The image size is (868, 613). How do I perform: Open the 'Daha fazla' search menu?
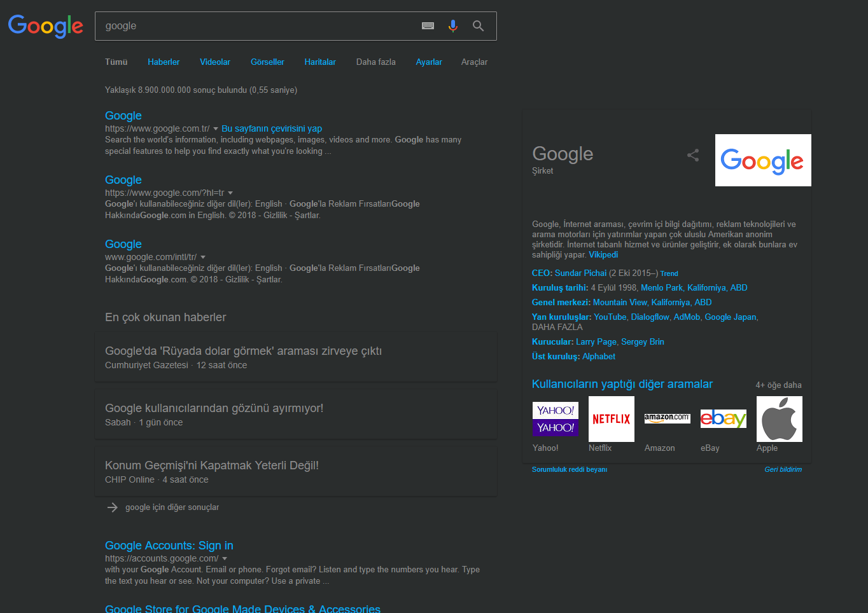pos(376,62)
